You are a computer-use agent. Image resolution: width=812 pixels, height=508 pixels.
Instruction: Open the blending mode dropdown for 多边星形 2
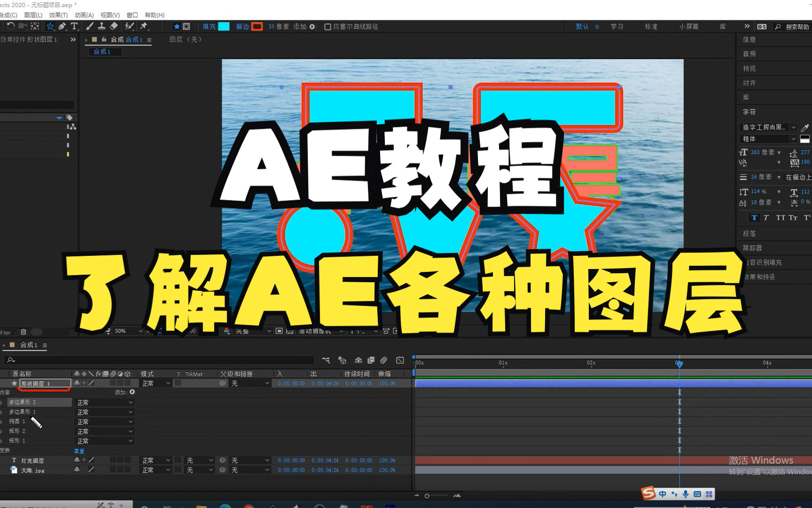(104, 402)
